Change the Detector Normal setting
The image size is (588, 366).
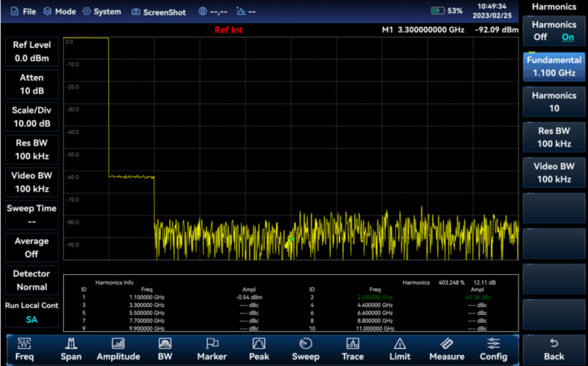point(32,280)
